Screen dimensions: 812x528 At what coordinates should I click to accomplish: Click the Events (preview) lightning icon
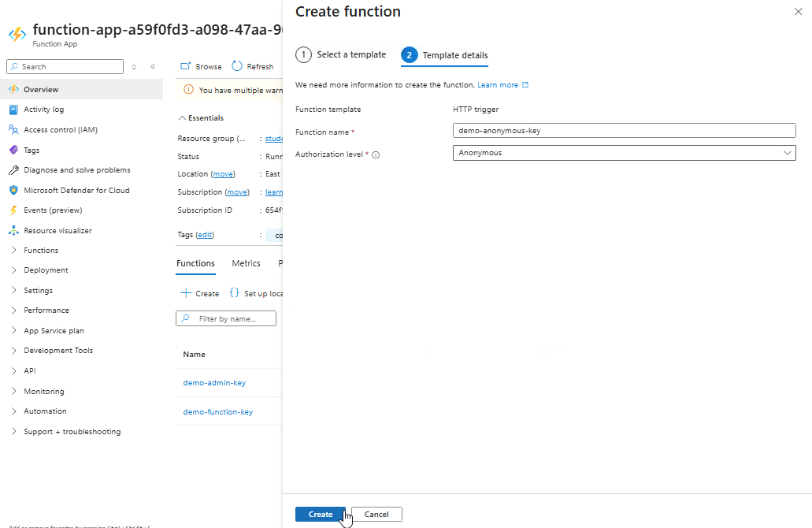pyautogui.click(x=13, y=210)
